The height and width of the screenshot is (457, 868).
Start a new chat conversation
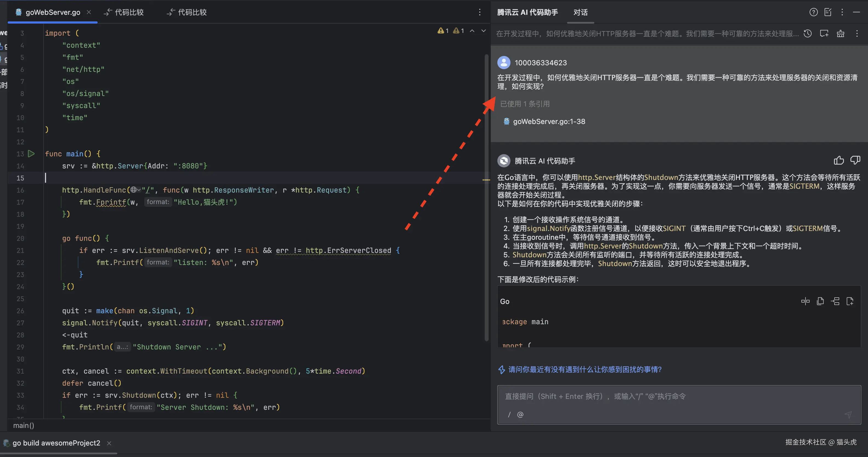(x=824, y=33)
